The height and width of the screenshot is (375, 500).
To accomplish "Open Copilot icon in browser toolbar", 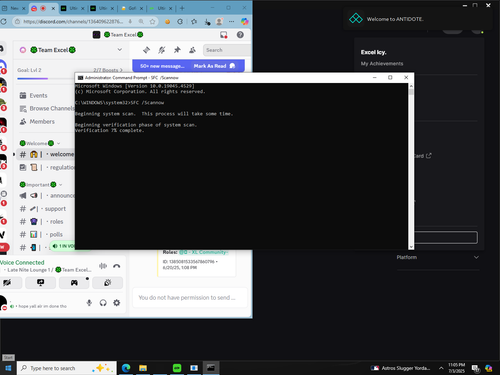I will point(245,22).
